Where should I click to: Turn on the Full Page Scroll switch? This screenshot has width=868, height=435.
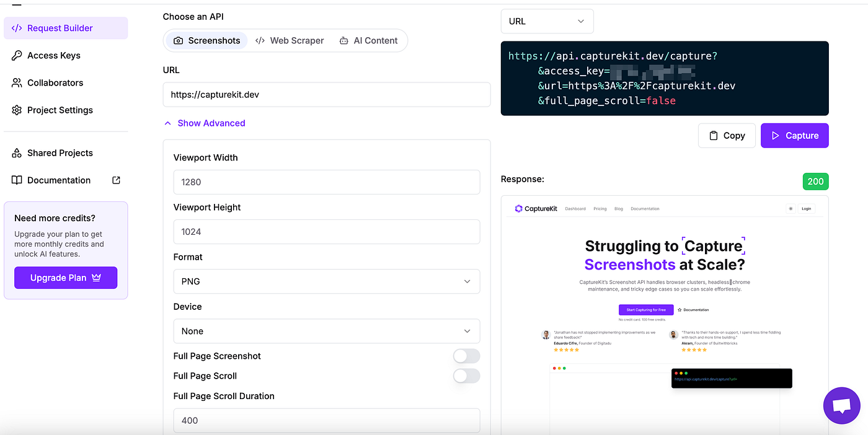[466, 376]
